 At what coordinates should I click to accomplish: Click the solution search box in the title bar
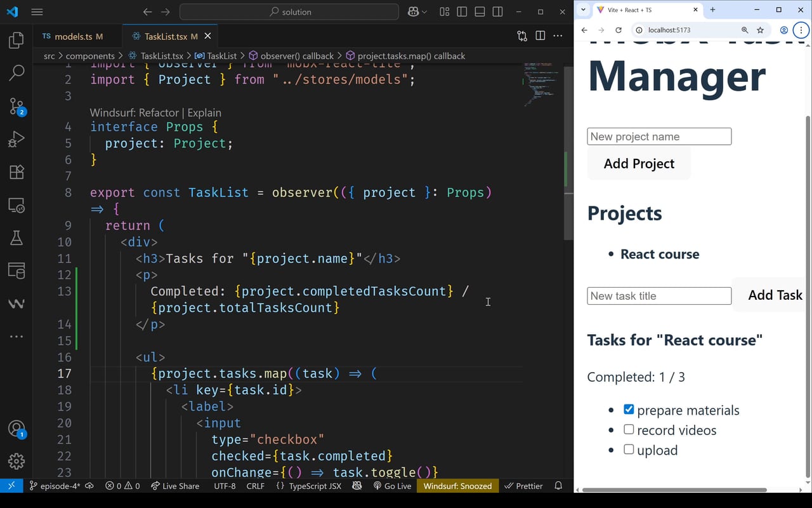click(289, 11)
